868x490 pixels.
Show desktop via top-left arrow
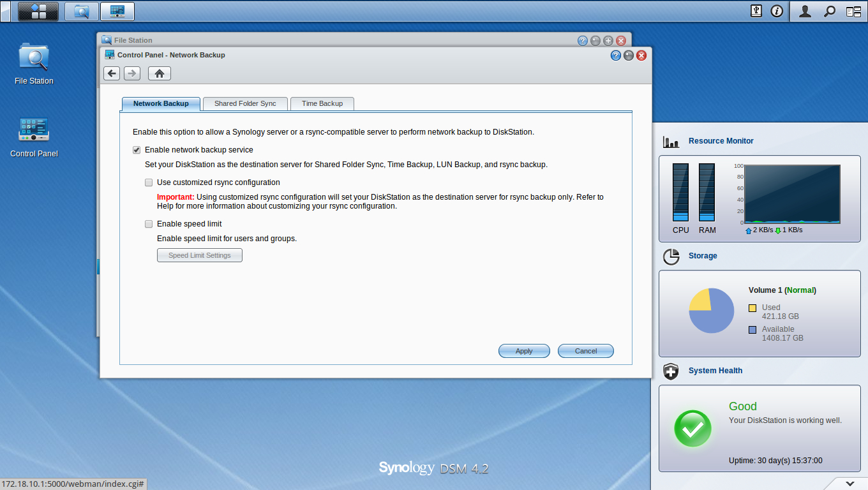click(x=6, y=11)
